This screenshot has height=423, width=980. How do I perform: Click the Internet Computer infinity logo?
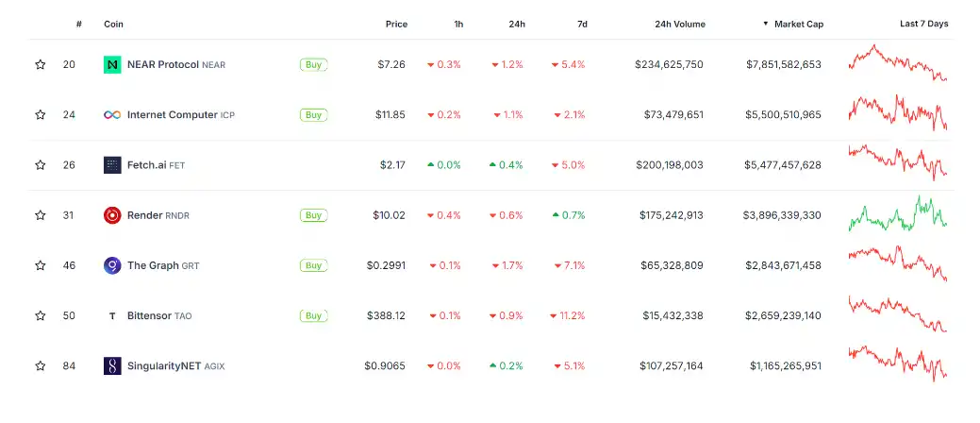point(112,114)
